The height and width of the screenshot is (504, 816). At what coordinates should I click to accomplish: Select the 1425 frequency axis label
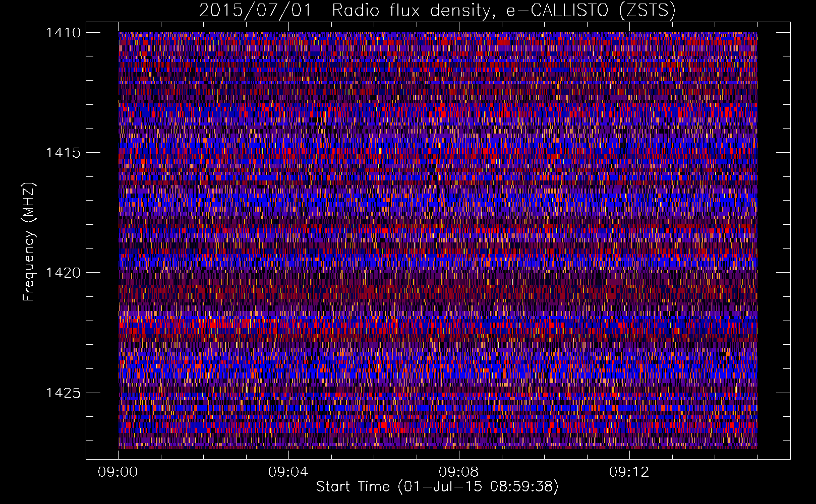(63, 393)
